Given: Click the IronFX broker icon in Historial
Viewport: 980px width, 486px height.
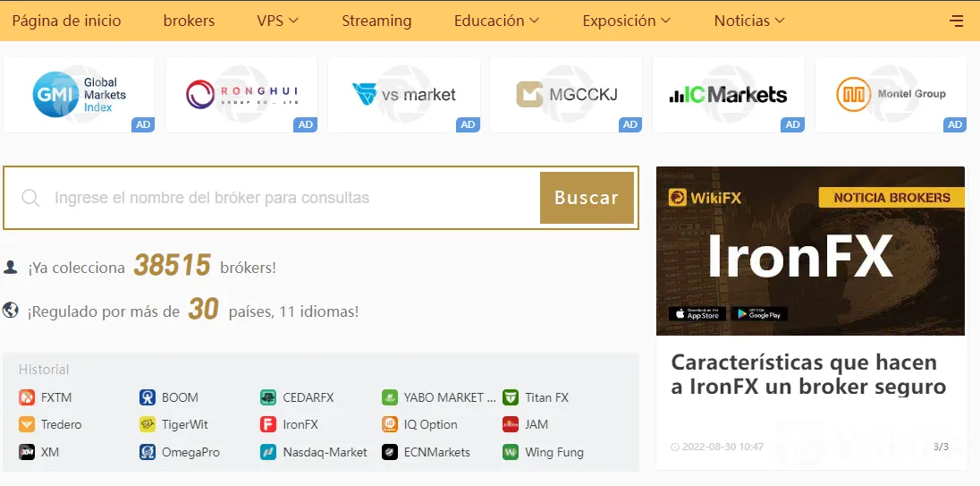Looking at the screenshot, I should click(x=268, y=425).
